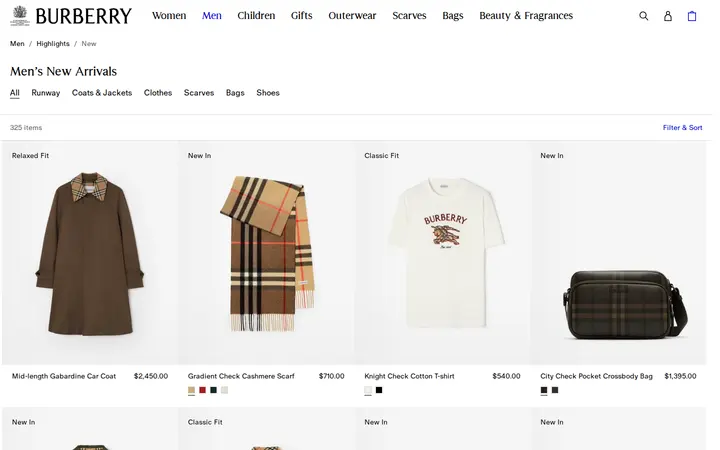The image size is (720, 450).
Task: Open City Check Pocket Crossbody Bag title
Action: (x=596, y=376)
